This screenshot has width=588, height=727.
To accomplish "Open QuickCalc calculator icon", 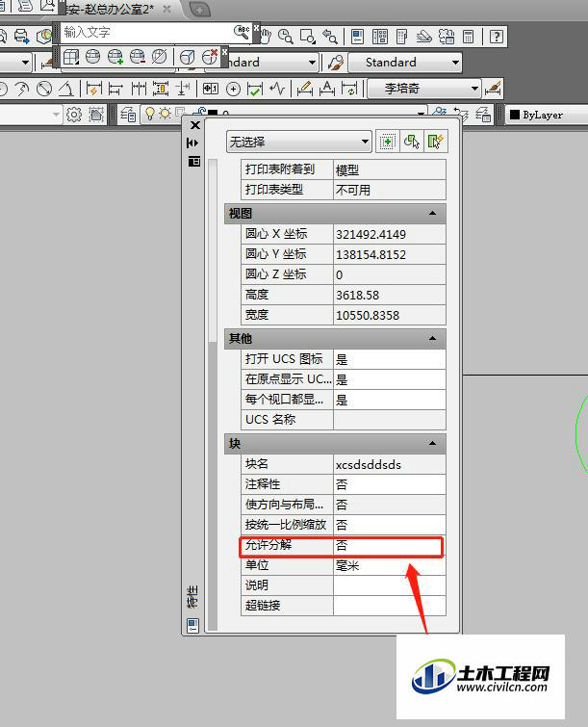I will click(x=468, y=37).
